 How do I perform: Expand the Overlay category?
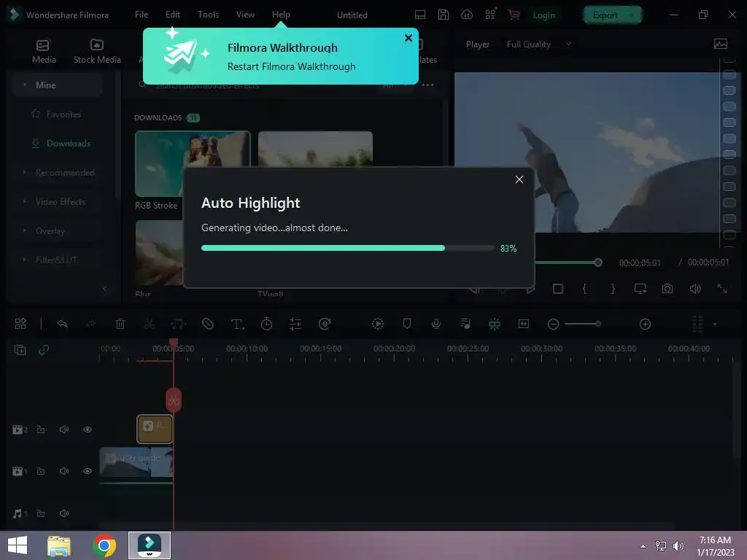pyautogui.click(x=25, y=230)
